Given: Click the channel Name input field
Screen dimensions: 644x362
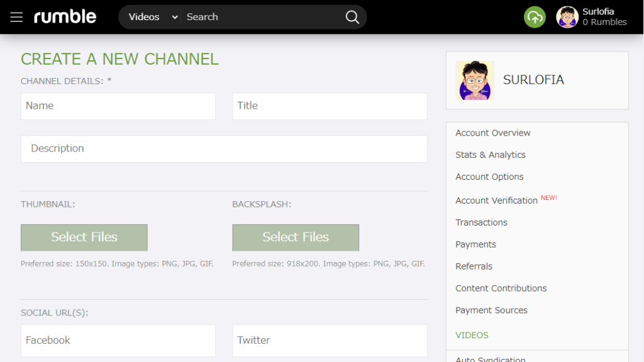Looking at the screenshot, I should click(118, 106).
